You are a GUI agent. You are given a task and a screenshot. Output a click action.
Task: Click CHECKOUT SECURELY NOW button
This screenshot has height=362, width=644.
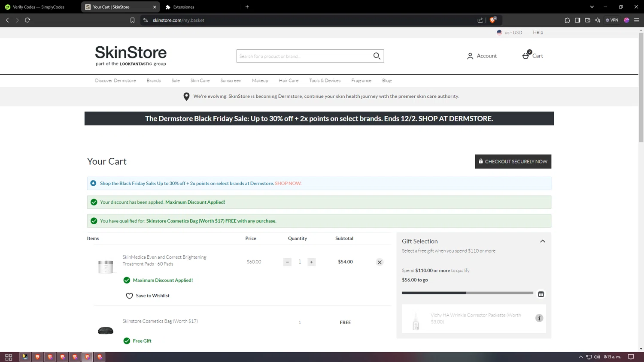(513, 162)
